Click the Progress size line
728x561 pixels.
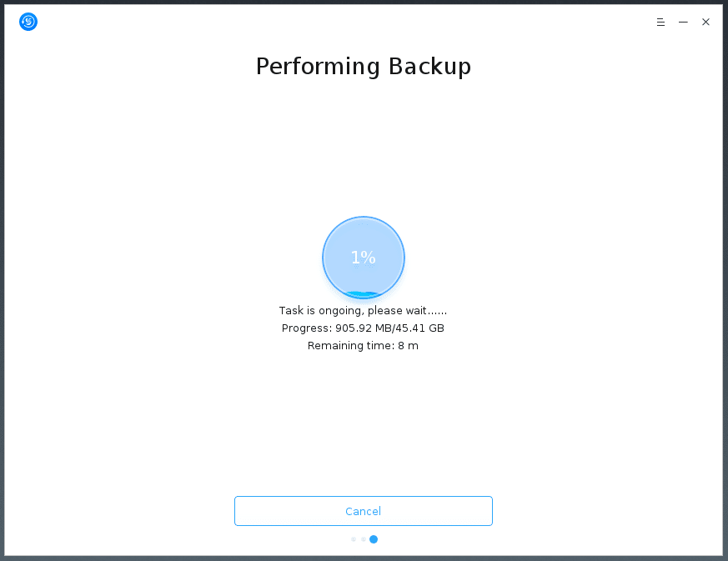tap(363, 328)
